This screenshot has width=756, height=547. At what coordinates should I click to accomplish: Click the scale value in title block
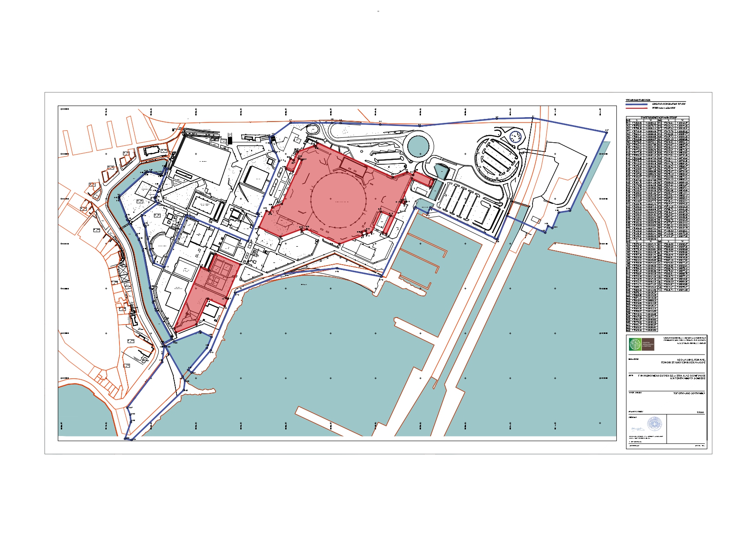coord(700,413)
